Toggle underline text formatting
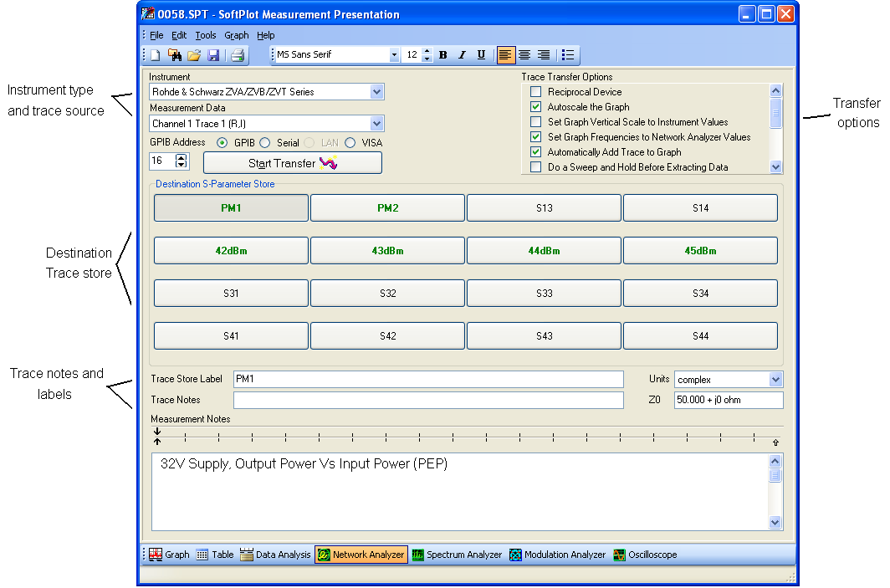 tap(481, 55)
